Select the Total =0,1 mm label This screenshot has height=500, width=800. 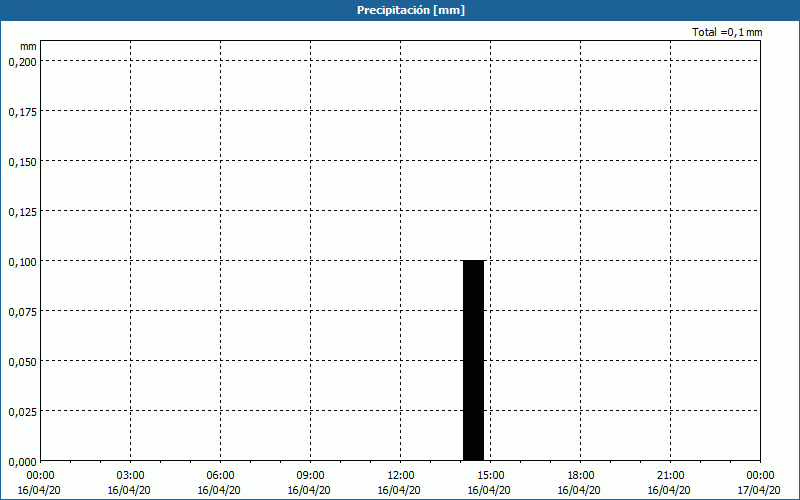(727, 32)
